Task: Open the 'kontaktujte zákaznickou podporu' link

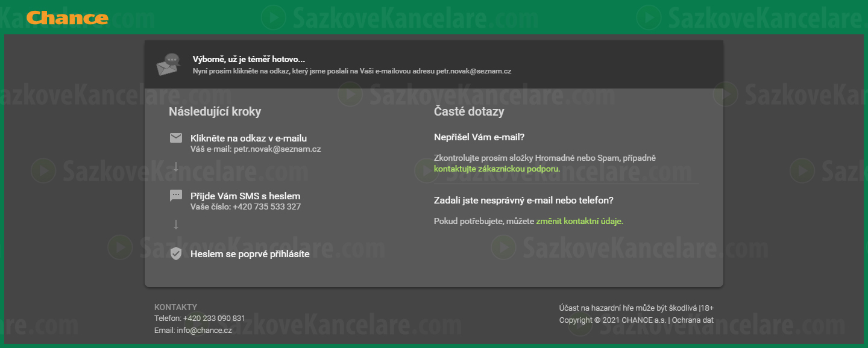Action: [497, 169]
